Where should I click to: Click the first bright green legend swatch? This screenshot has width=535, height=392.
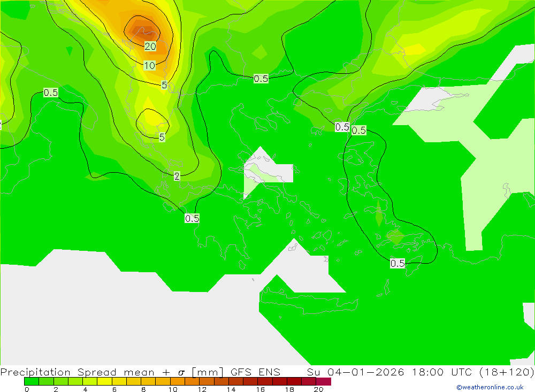click(32, 381)
